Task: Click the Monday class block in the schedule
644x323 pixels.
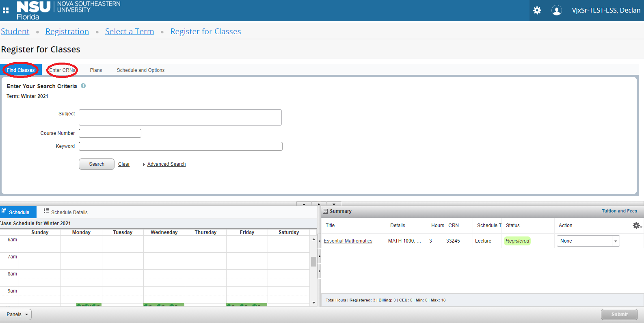Action: (x=89, y=305)
